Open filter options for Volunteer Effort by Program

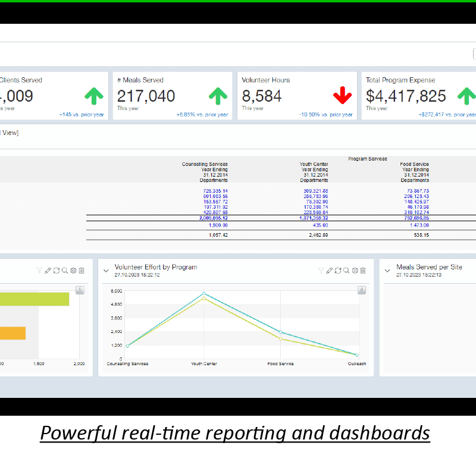pyautogui.click(x=321, y=271)
